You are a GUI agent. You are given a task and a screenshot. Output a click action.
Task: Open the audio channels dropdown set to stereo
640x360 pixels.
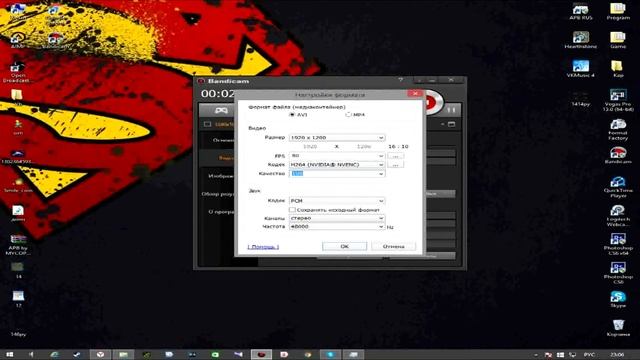[x=337, y=218]
